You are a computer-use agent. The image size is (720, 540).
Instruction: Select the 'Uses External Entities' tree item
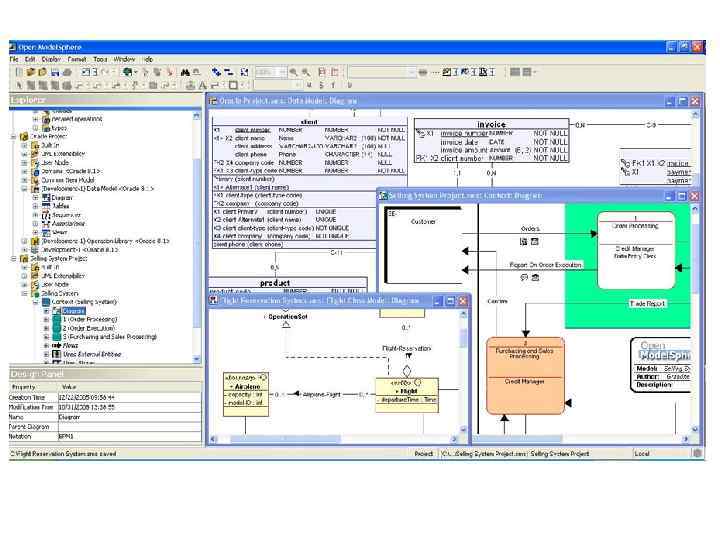92,354
